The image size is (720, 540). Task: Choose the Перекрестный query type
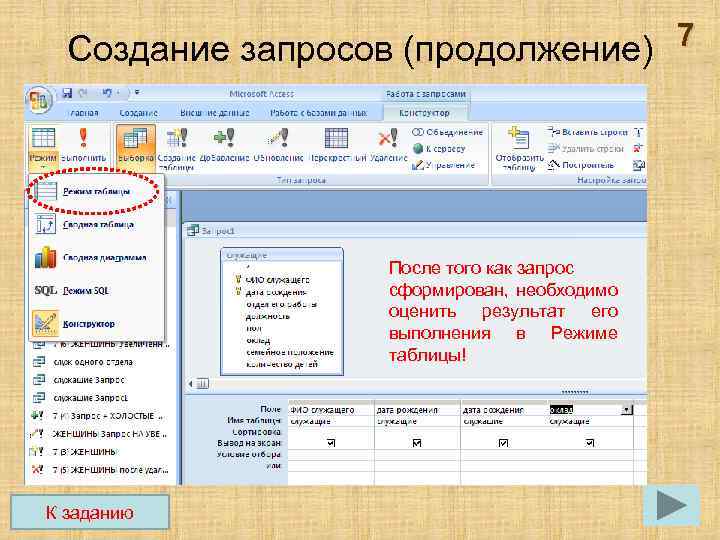338,145
